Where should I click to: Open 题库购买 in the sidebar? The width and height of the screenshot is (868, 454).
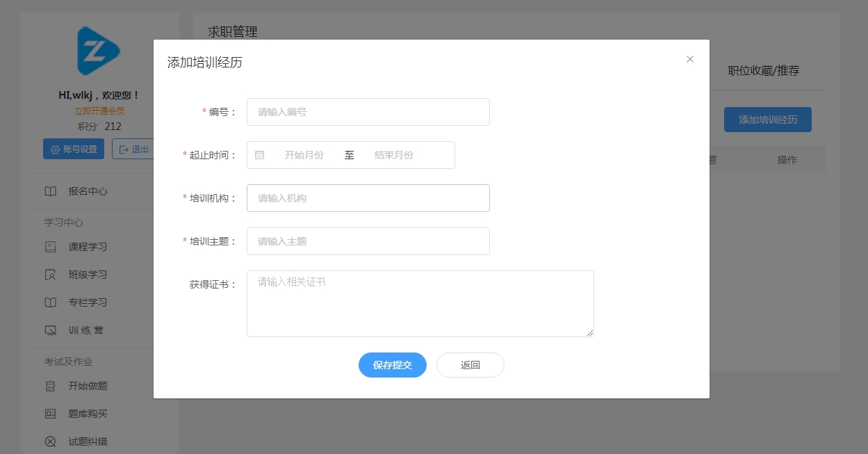click(88, 414)
